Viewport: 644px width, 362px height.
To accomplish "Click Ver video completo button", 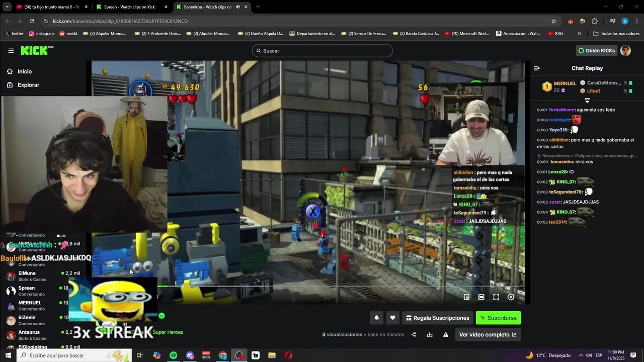I will click(488, 335).
